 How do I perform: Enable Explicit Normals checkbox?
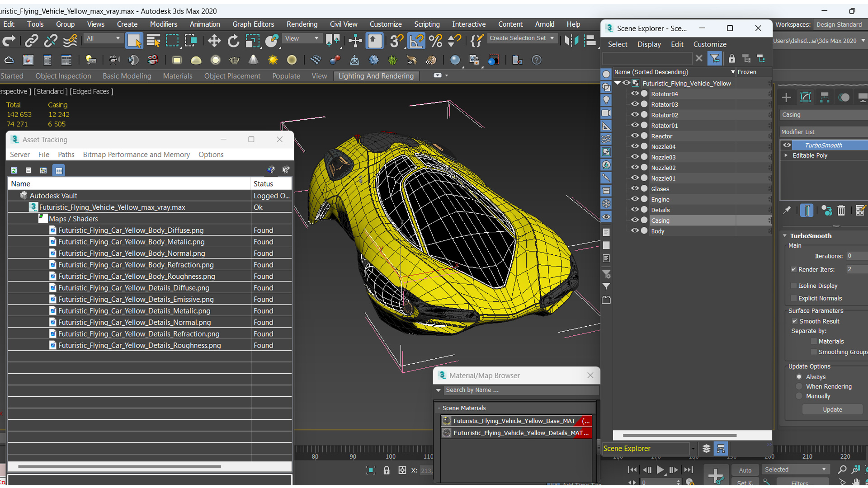click(x=793, y=298)
